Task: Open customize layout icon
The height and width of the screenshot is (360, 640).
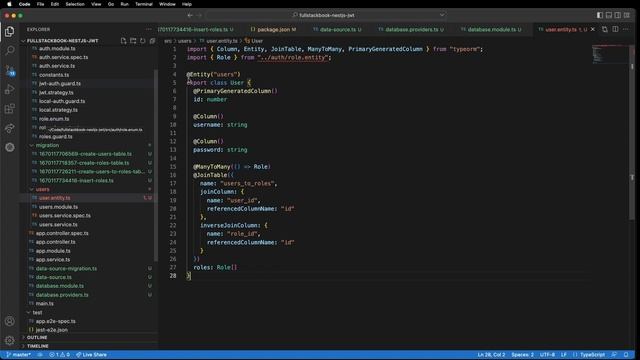Action: pos(627,15)
